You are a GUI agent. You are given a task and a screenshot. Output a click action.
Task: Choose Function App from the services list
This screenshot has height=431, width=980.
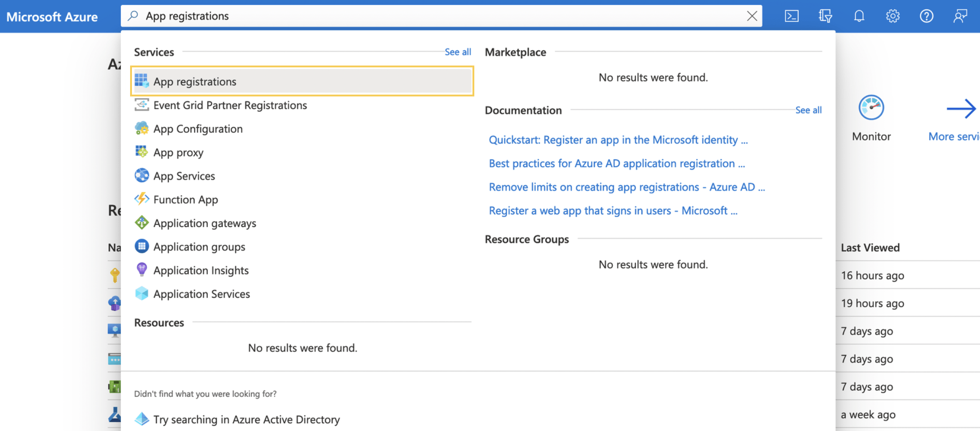tap(185, 199)
